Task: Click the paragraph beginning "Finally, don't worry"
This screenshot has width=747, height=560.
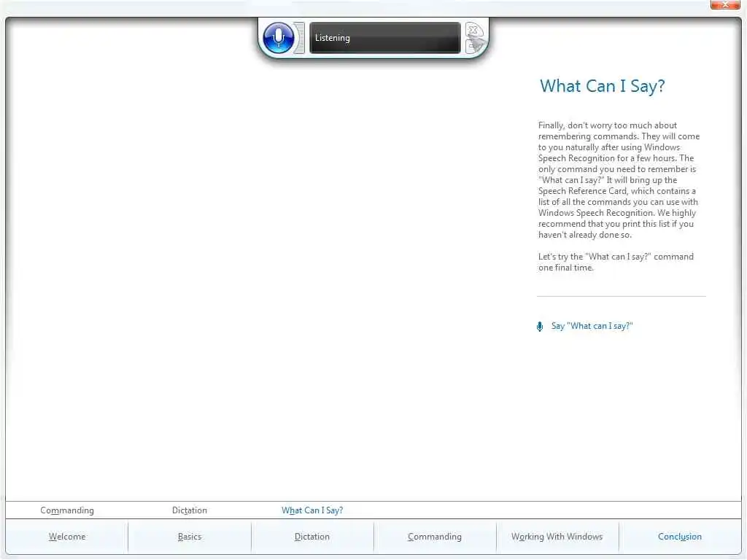Action: click(x=619, y=180)
